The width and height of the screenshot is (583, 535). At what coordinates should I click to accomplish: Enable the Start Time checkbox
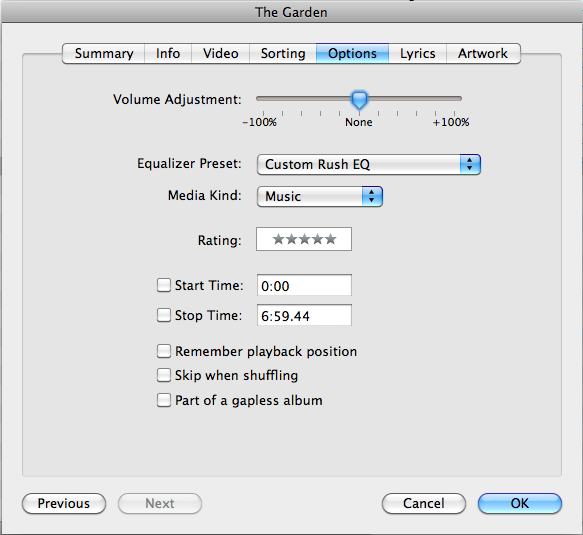point(164,285)
